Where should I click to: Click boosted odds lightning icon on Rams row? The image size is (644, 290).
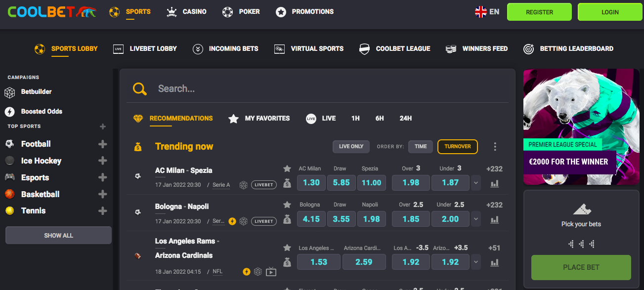click(x=247, y=271)
